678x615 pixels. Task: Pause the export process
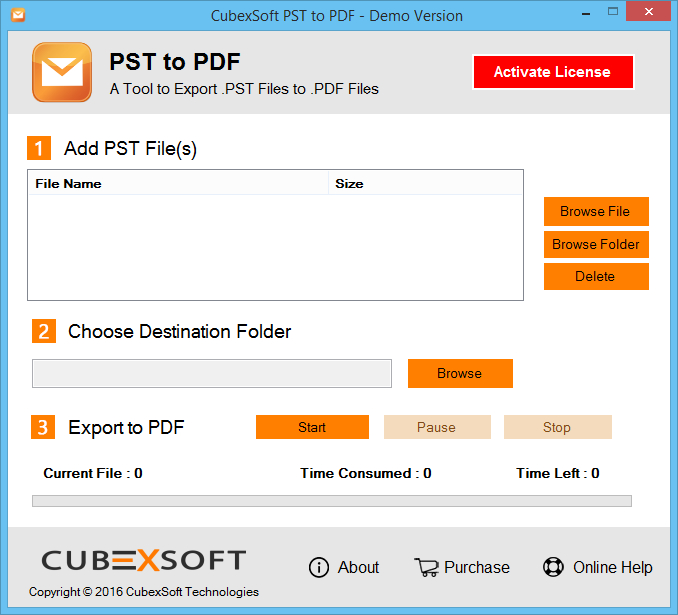(x=437, y=428)
